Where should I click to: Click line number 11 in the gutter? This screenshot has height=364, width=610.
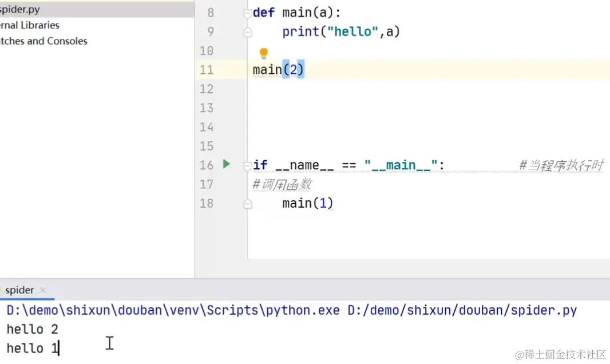(x=207, y=70)
